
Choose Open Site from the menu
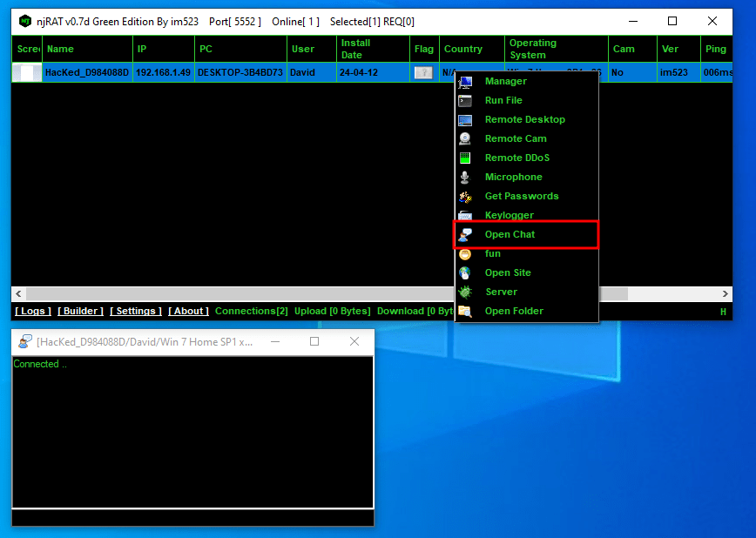click(x=526, y=272)
